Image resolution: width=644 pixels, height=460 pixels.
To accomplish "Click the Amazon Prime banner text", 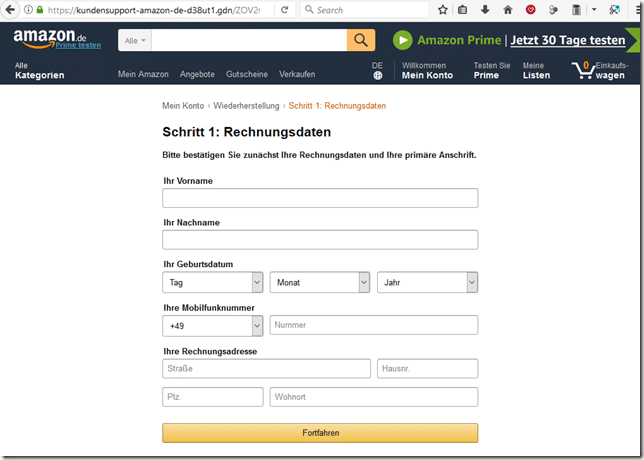I will [459, 40].
